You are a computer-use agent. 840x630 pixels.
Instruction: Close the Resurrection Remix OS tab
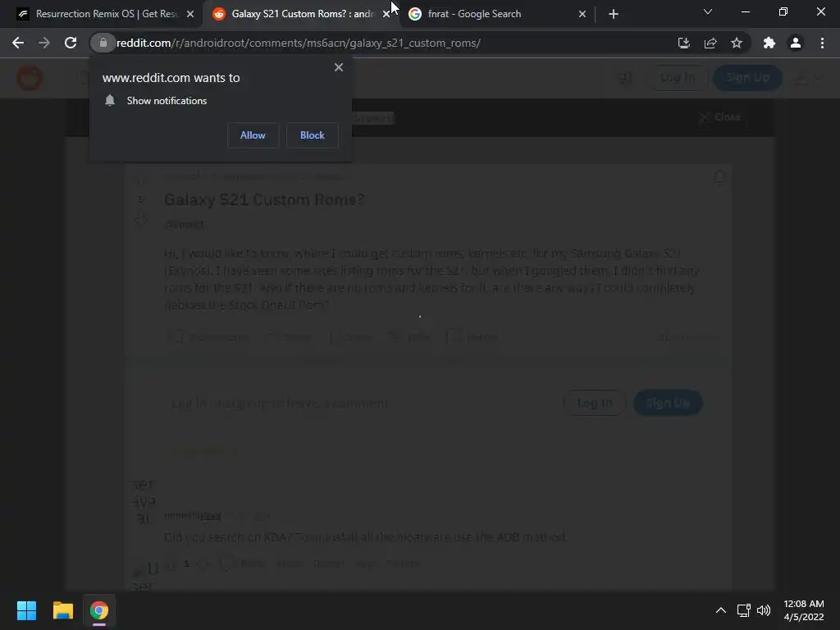(x=190, y=14)
